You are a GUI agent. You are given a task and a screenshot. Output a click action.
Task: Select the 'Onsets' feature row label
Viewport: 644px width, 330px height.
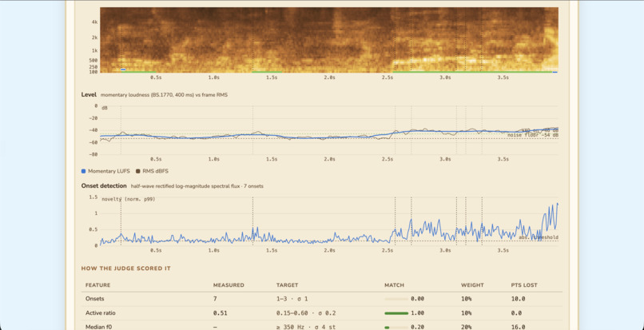94,299
